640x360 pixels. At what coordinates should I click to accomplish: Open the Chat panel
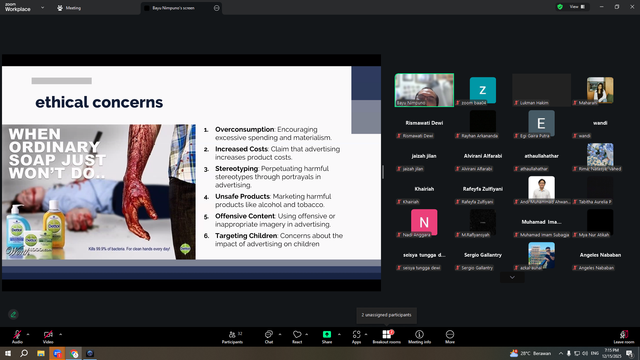[x=269, y=337]
